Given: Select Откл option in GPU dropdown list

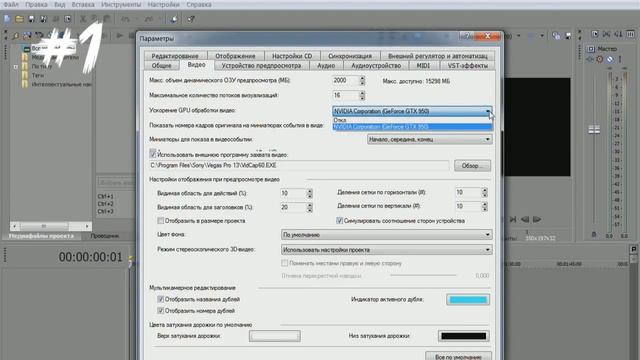Looking at the screenshot, I should (x=412, y=120).
